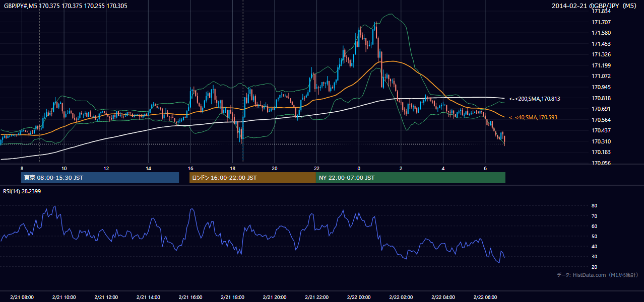This screenshot has height=302, width=644.
Task: Click RSI axis level 20
Action: click(594, 267)
